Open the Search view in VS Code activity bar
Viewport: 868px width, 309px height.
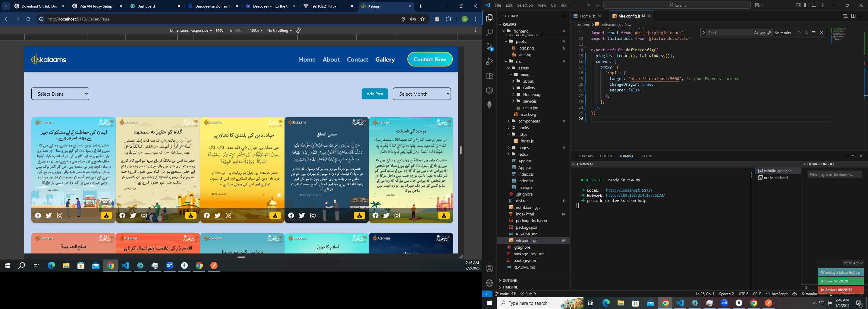tap(489, 32)
